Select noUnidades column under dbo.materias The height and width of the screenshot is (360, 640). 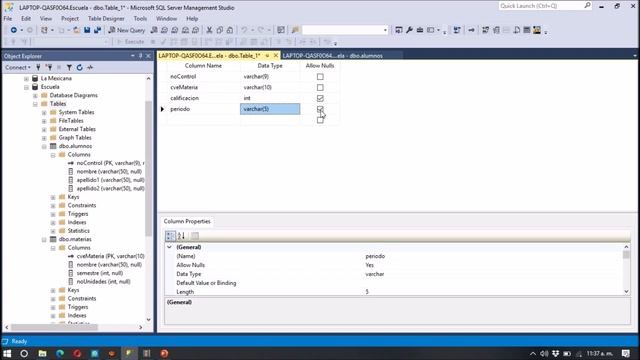pyautogui.click(x=103, y=282)
